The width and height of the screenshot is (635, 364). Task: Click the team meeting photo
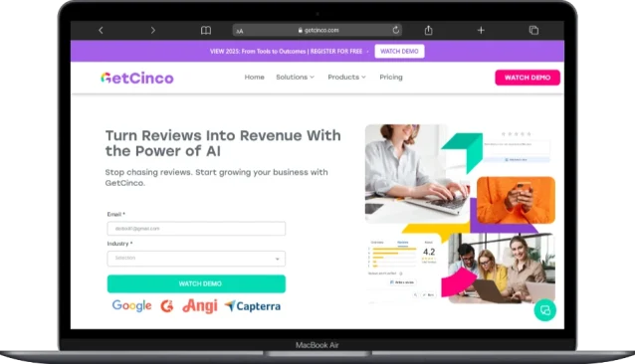point(502,269)
